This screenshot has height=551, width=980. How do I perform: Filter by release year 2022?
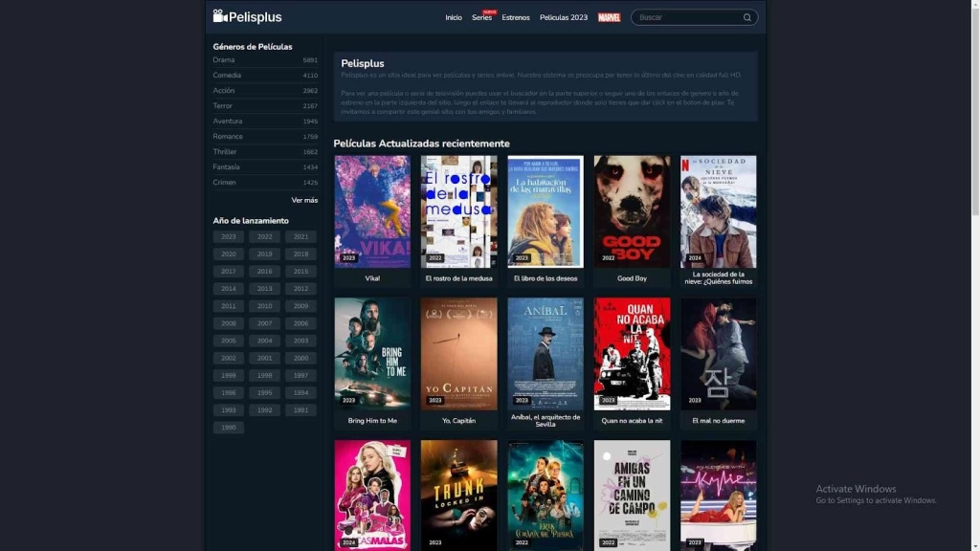pos(264,237)
